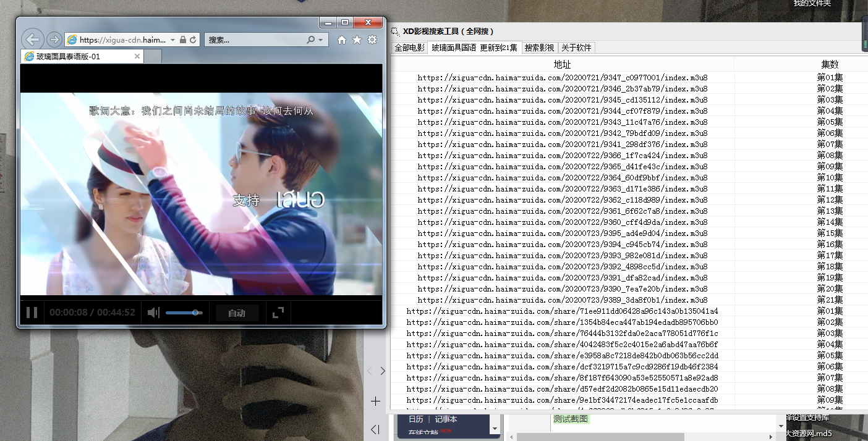Adjust the video volume slider

point(184,313)
